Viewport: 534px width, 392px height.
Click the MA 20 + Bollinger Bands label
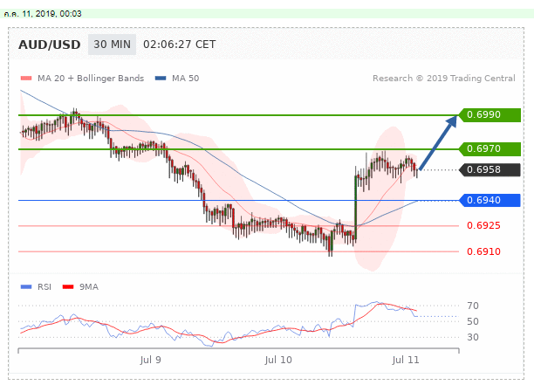91,79
